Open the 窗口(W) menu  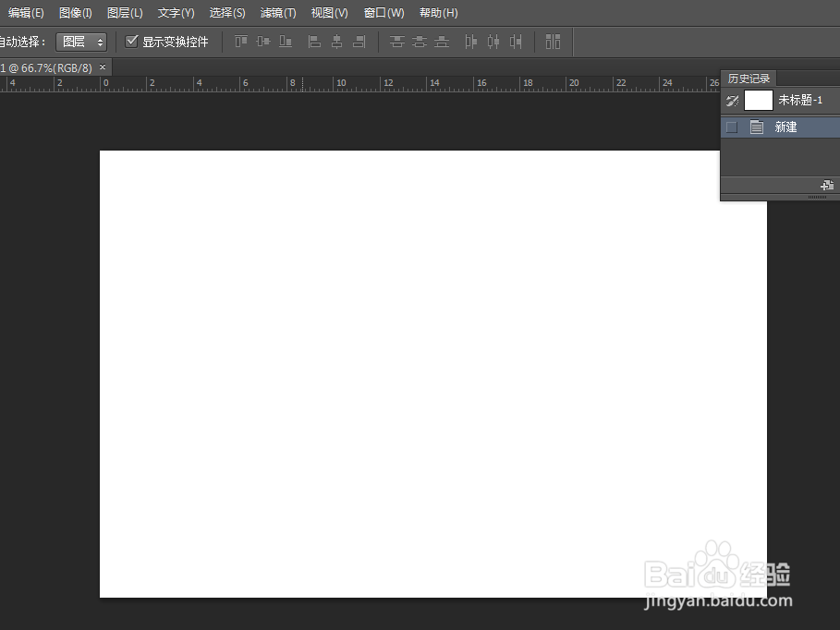pyautogui.click(x=383, y=12)
